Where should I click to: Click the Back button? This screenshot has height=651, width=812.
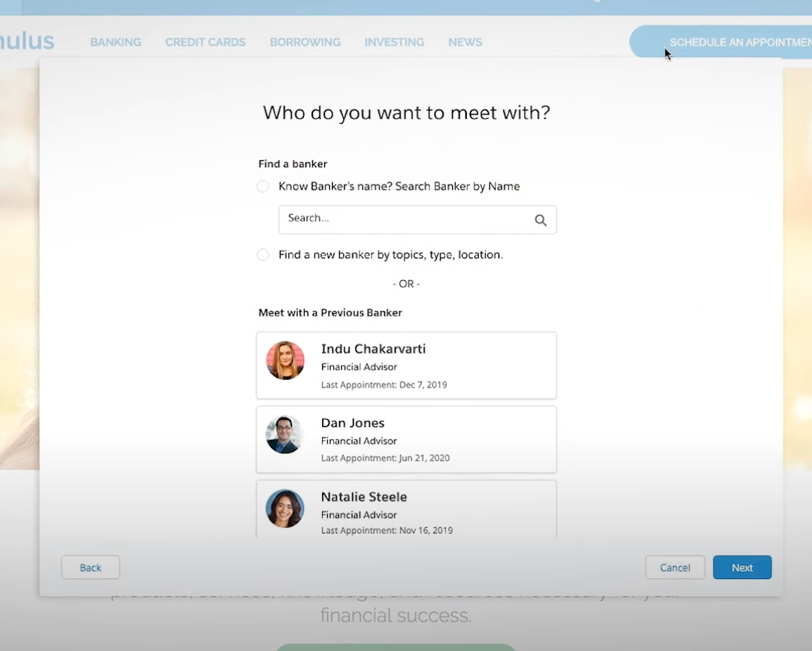(x=90, y=567)
